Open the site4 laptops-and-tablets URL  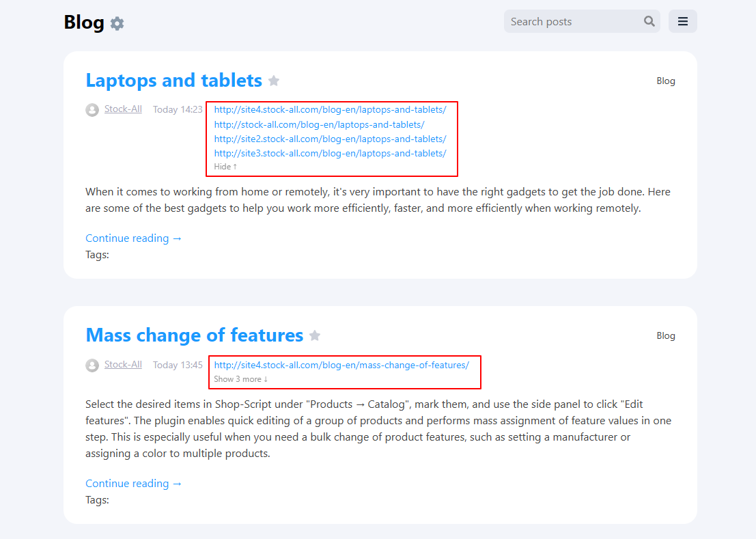(x=331, y=109)
